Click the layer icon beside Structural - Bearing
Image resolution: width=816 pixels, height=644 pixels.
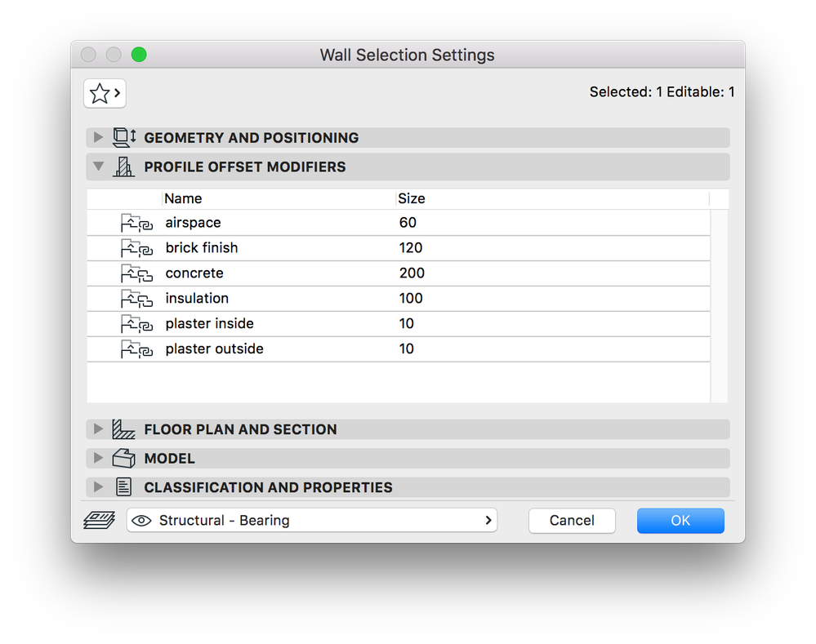(99, 520)
